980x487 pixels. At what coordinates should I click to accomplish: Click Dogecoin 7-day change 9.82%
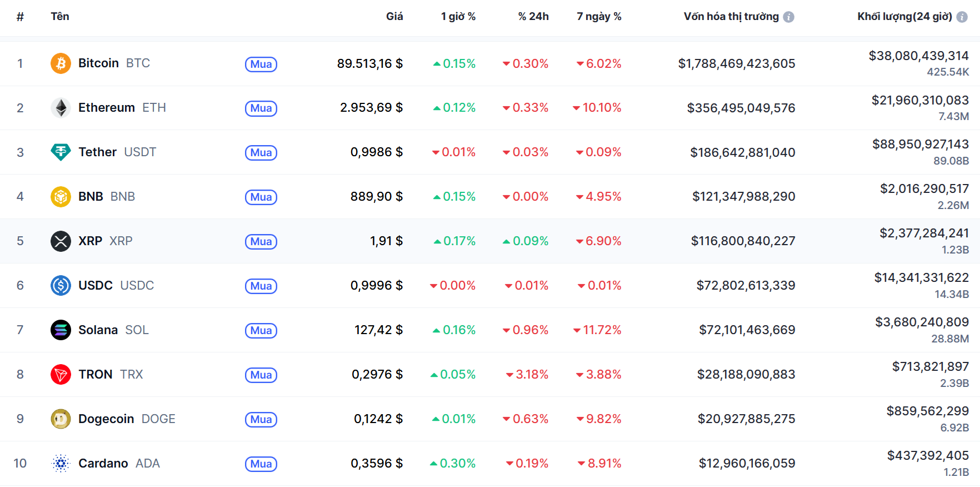[599, 419]
